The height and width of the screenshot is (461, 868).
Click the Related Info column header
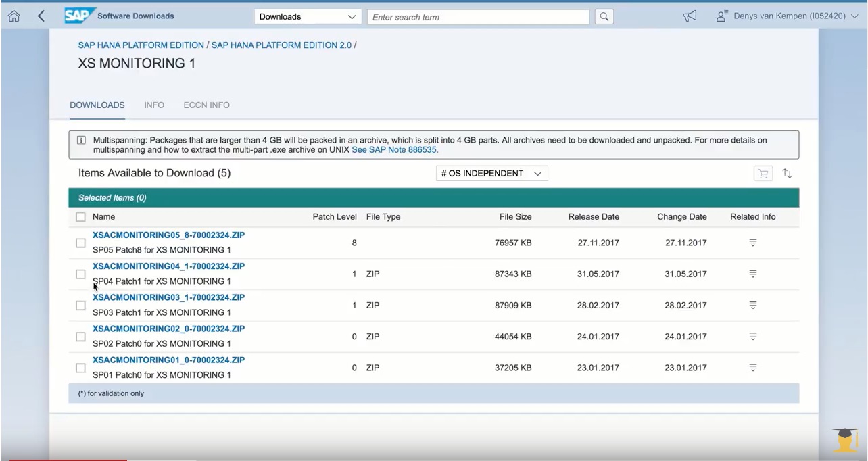pos(753,217)
